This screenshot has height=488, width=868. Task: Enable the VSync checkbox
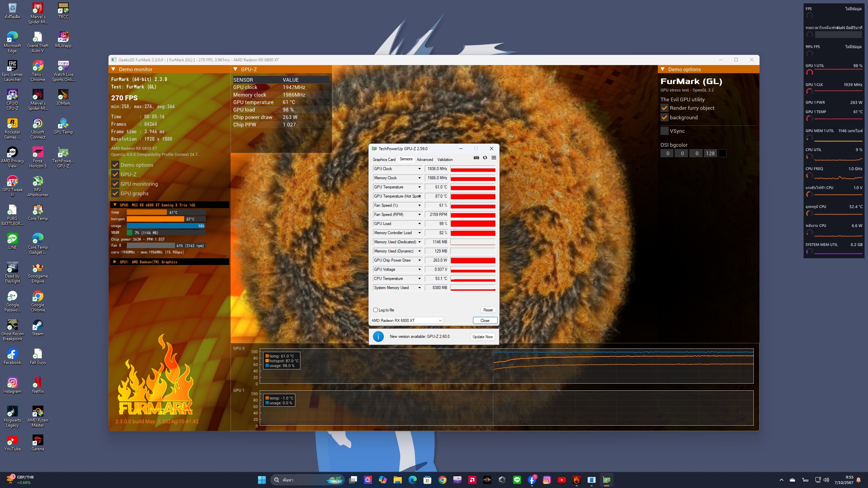click(x=665, y=131)
